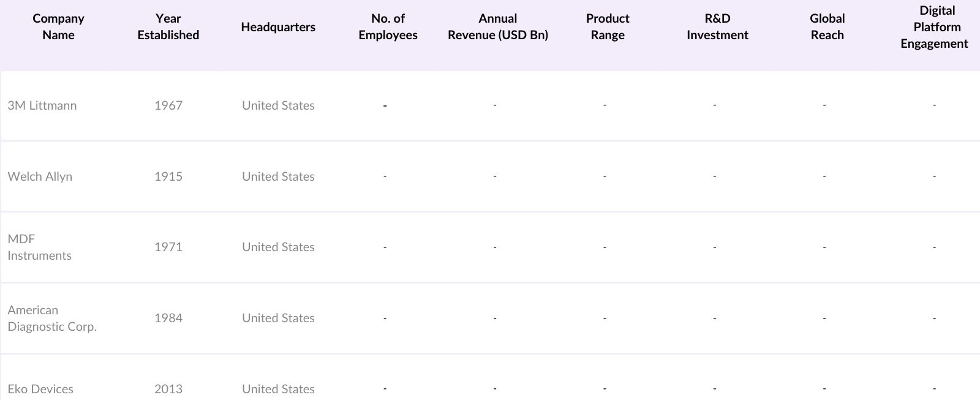Select the R&D Investment column header
Screen dimensions: 980x400
tap(717, 27)
